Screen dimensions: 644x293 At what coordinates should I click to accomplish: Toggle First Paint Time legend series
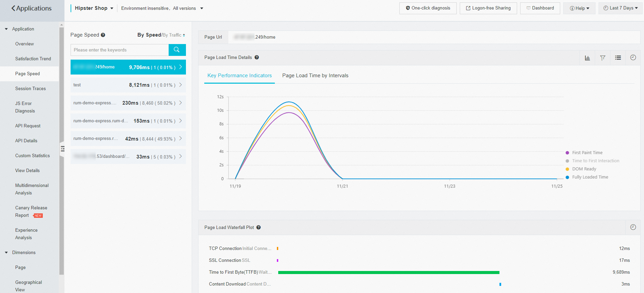point(587,153)
